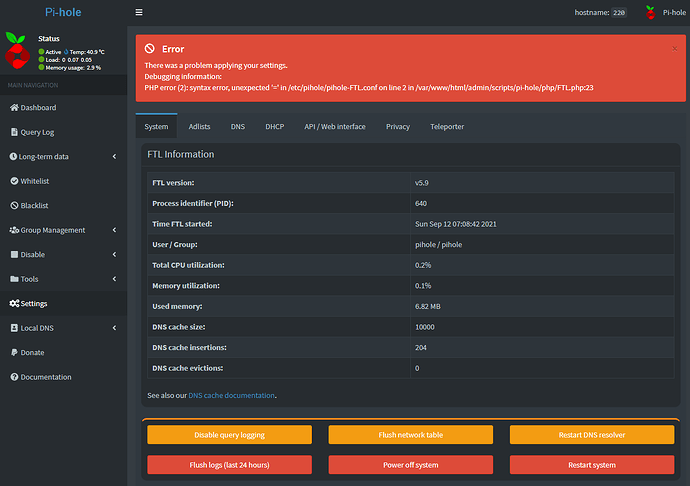Click the Pi-hole logo icon in the top right
Image resolution: width=690 pixels, height=486 pixels.
tap(650, 12)
